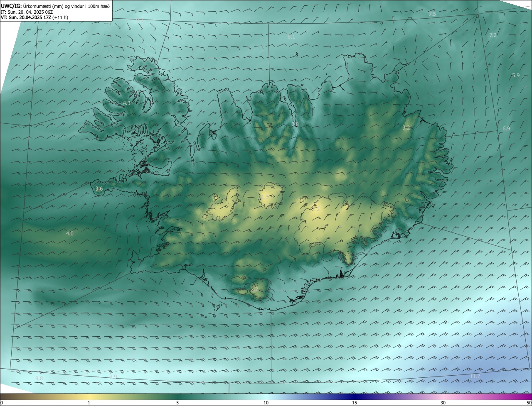
Task: Click the 4.0 value label over the sea
Action: pos(70,234)
